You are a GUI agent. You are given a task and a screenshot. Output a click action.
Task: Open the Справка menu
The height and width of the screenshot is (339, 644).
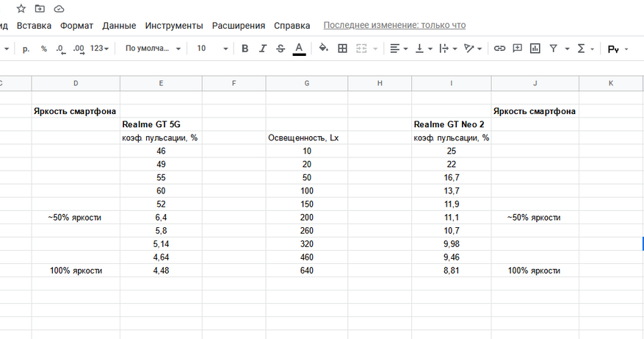coord(292,26)
